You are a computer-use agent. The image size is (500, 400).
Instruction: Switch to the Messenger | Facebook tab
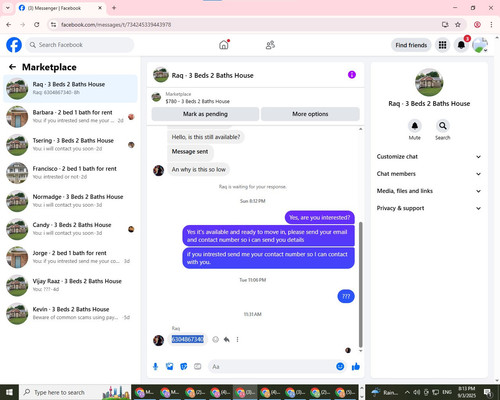click(61, 8)
